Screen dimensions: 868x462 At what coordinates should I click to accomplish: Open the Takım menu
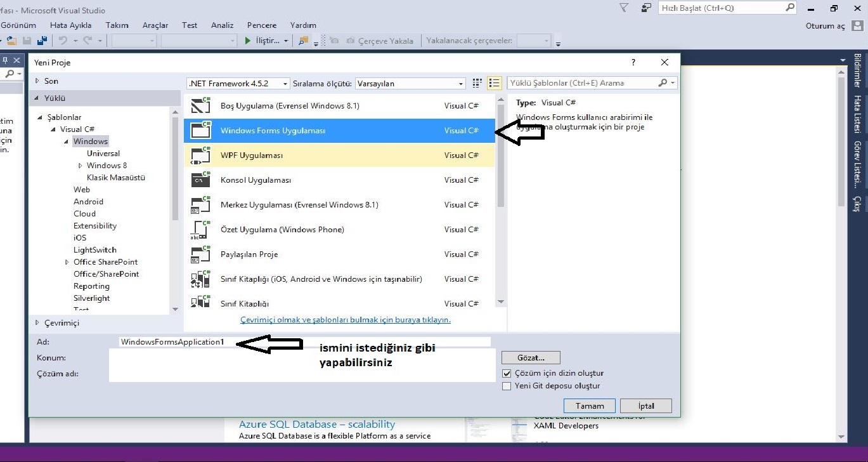[x=117, y=25]
